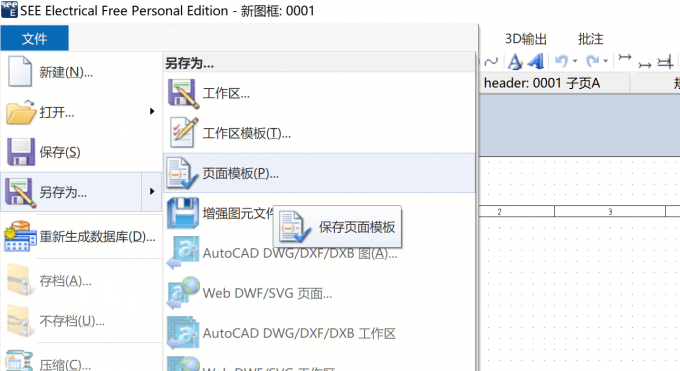Open the 批注 ribbon tab
680x371 pixels.
click(590, 39)
